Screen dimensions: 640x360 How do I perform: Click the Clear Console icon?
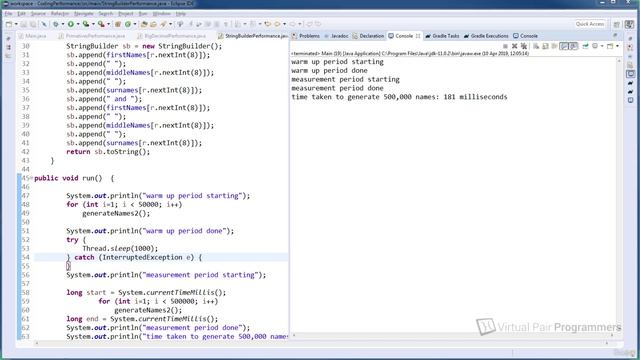coord(536,46)
